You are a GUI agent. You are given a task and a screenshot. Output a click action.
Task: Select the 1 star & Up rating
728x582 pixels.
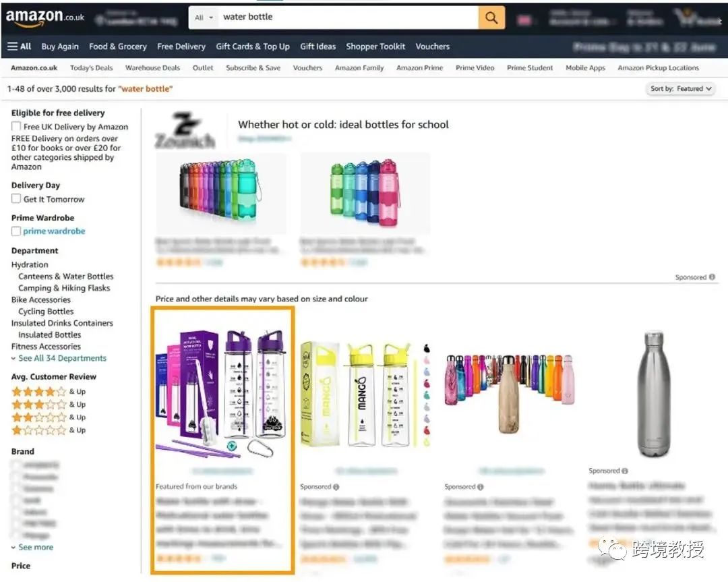(x=49, y=430)
